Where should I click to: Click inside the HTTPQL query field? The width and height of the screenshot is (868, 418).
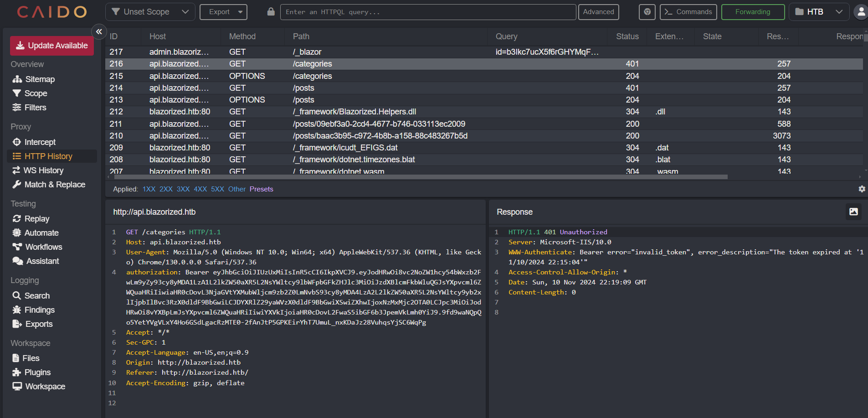coord(428,11)
